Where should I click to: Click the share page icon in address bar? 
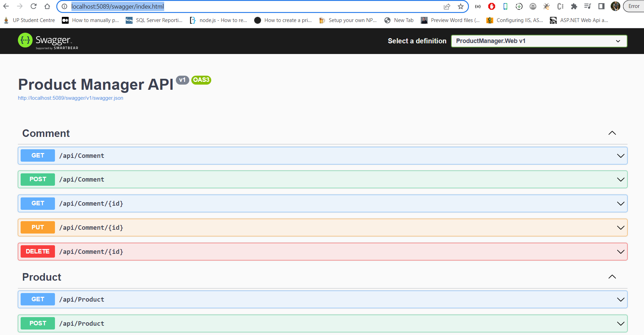[x=447, y=7]
